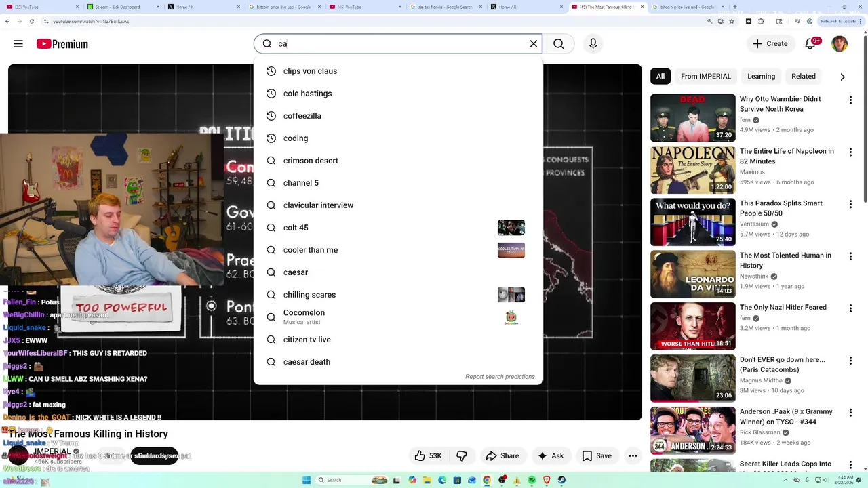
Task: Open menu for 'Anderson .Paak' video
Action: (850, 413)
